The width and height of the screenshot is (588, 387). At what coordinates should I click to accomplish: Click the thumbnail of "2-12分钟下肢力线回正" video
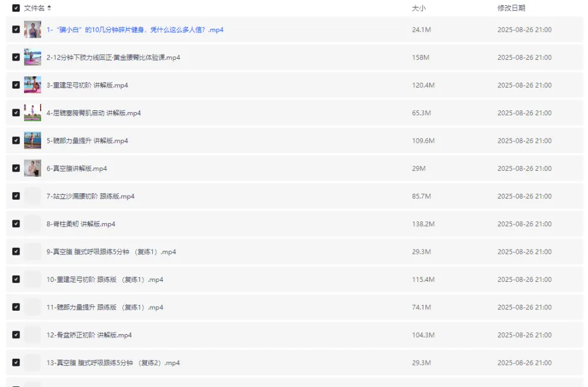(32, 57)
